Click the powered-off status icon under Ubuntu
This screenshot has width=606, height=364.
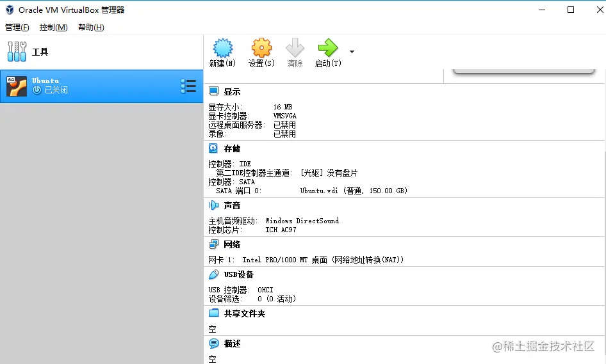tap(37, 90)
